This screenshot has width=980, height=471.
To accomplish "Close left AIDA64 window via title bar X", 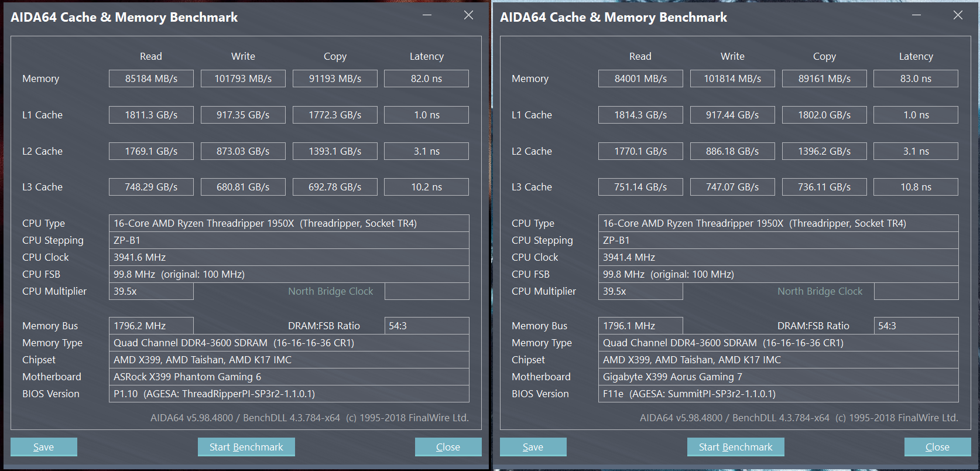I will point(468,15).
